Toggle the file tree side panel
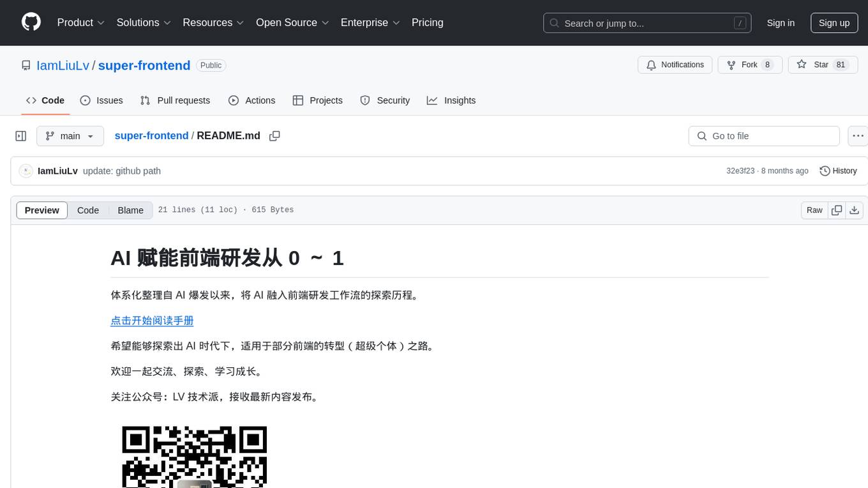 (21, 136)
